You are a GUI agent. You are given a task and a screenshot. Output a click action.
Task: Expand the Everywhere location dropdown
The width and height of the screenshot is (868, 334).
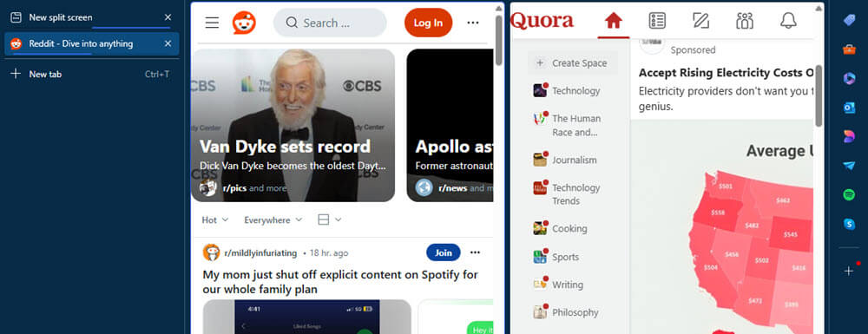(273, 220)
